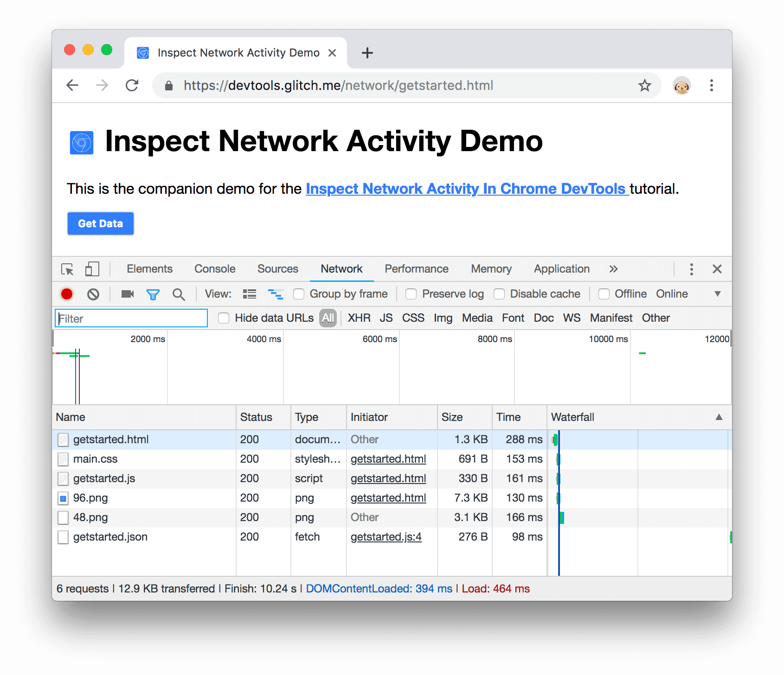The image size is (784, 675).
Task: Open the network filter funnel
Action: [154, 294]
